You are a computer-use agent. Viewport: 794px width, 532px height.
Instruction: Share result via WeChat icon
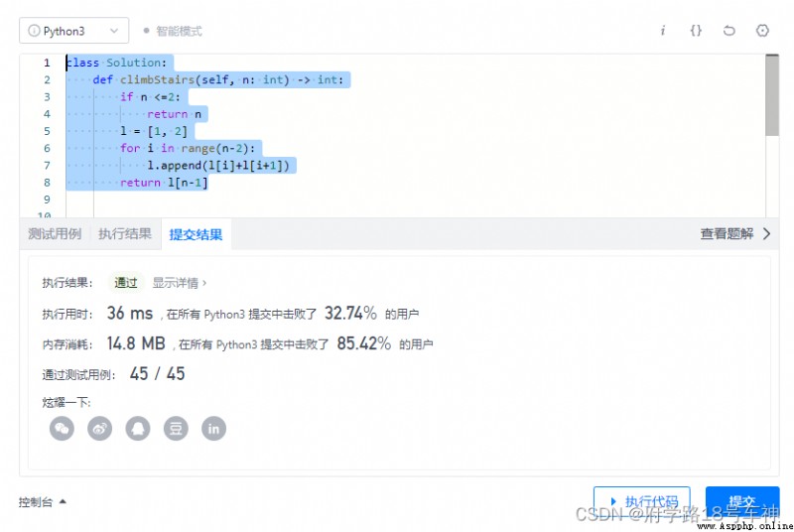(x=62, y=429)
